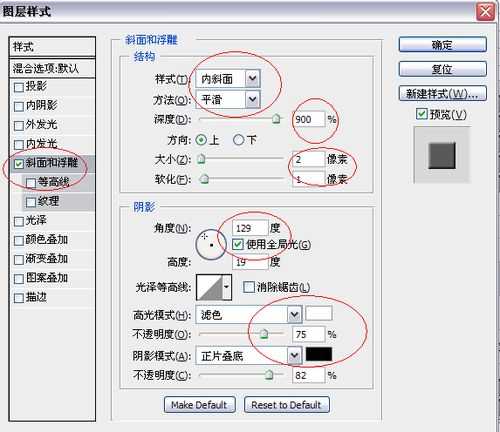The height and width of the screenshot is (432, 500).
Task: Click the 高度 altitude field showing 19
Action: tap(250, 262)
